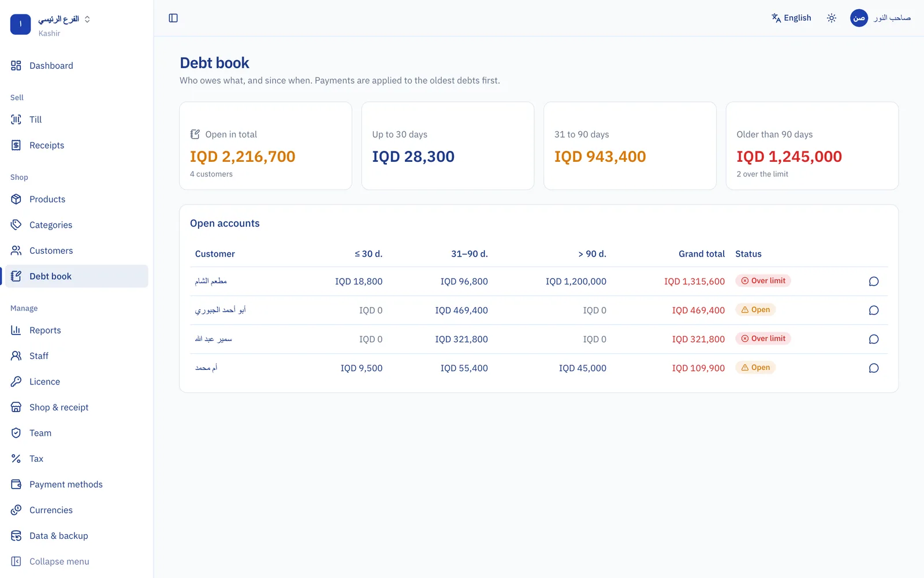Click Over limit badge for مطعم الشام

[763, 281]
